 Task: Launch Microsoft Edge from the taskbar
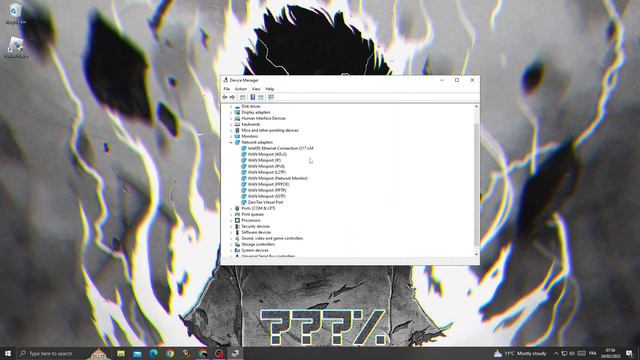click(154, 353)
